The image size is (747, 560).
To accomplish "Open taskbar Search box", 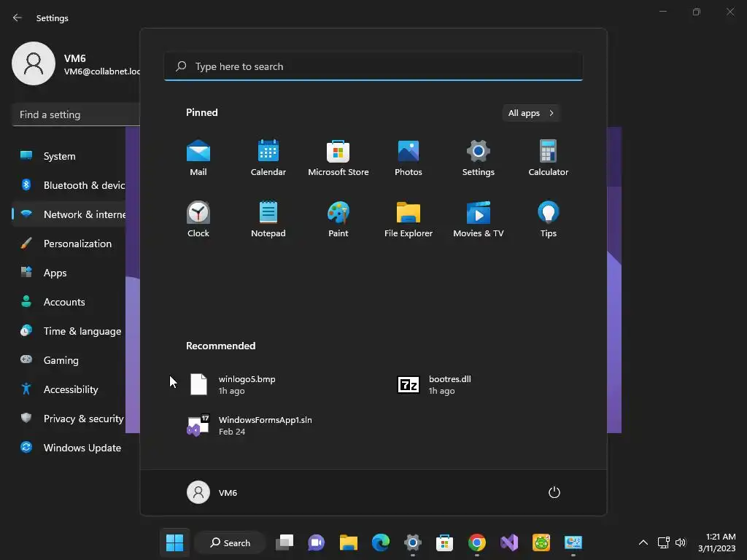I will tap(230, 542).
